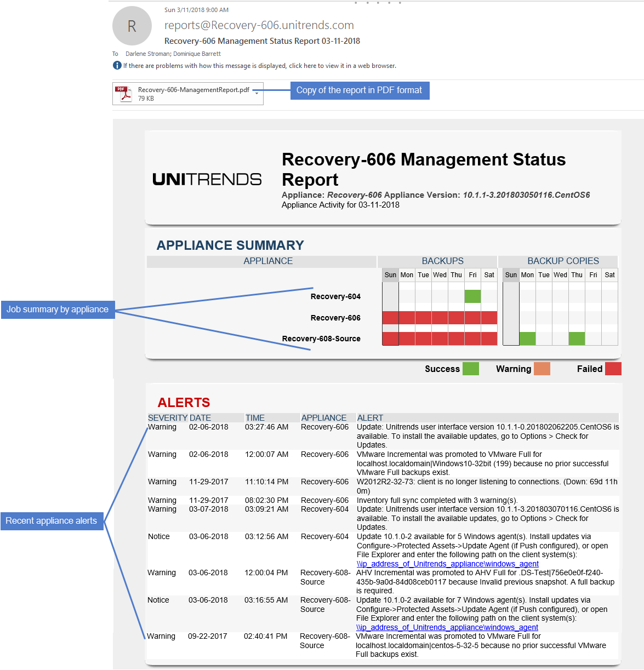This screenshot has width=644, height=670.
Task: Click the green Thursday backup copy cell for Recovery-608-Source
Action: [577, 339]
